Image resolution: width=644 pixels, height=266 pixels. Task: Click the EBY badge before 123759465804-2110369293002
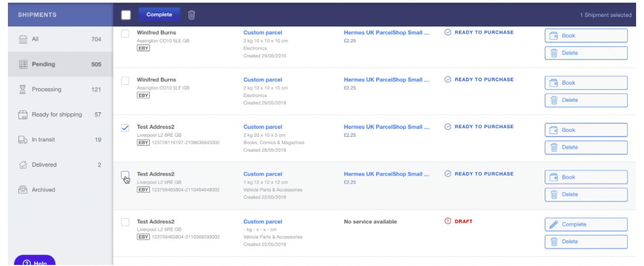point(143,236)
